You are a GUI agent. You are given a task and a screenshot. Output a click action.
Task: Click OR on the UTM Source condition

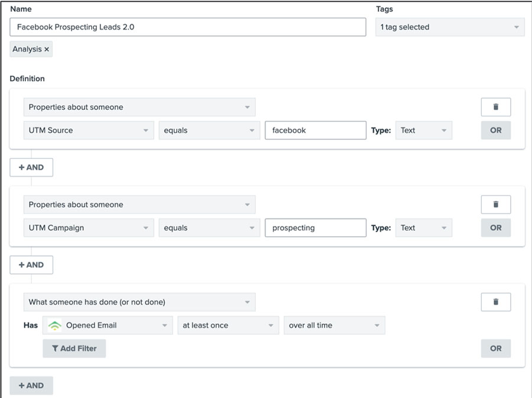tap(495, 130)
